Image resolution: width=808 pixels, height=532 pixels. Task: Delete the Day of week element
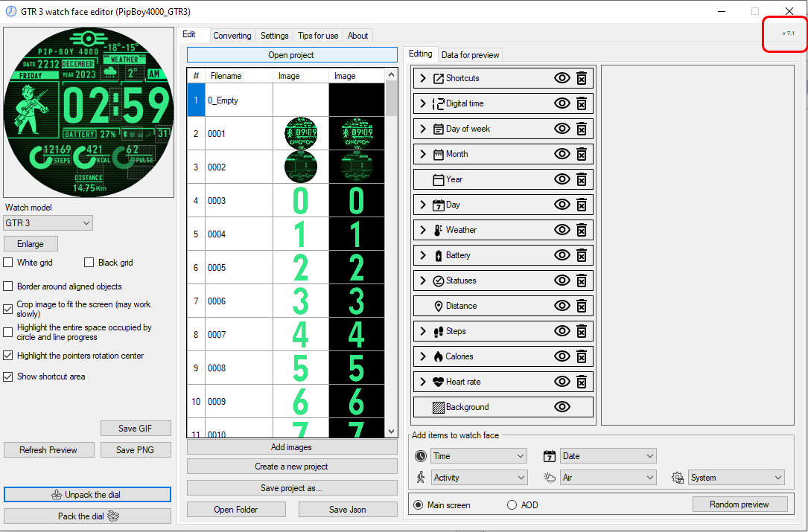tap(582, 129)
